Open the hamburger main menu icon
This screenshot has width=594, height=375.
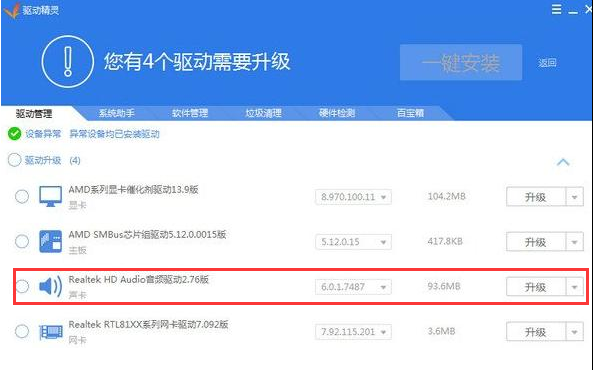pyautogui.click(x=556, y=9)
